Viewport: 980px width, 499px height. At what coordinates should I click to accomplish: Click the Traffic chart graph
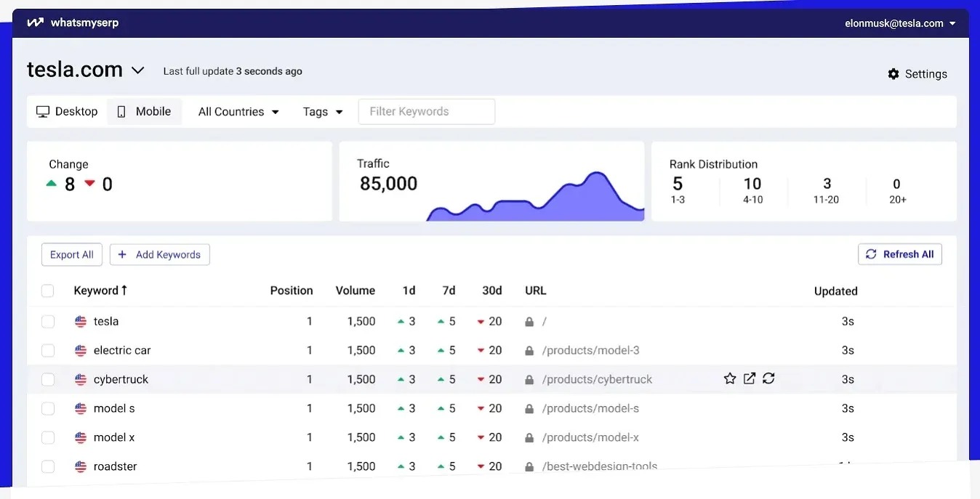pos(535,196)
